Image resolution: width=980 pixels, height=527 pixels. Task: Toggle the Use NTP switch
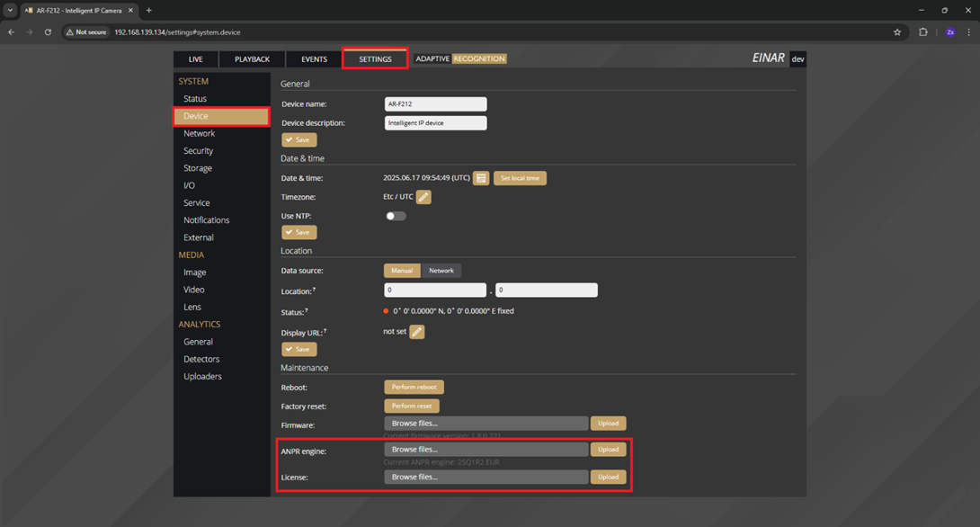[396, 217]
